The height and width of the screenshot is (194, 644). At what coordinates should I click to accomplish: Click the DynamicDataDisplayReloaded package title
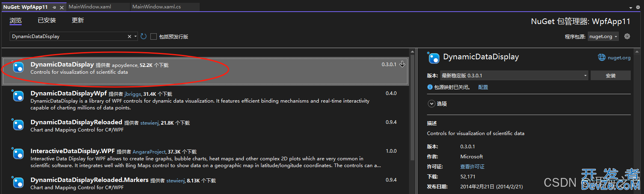(x=76, y=122)
